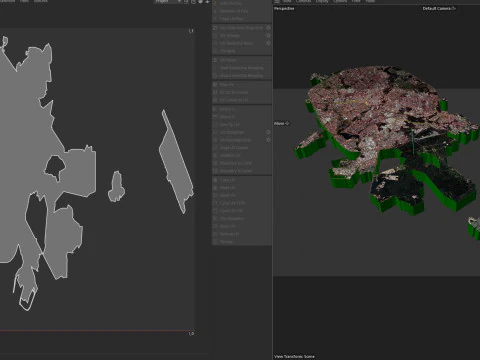Click the Stop Interactive Mapping icon
Image resolution: width=480 pixels, height=360 pixels.
coord(215,76)
